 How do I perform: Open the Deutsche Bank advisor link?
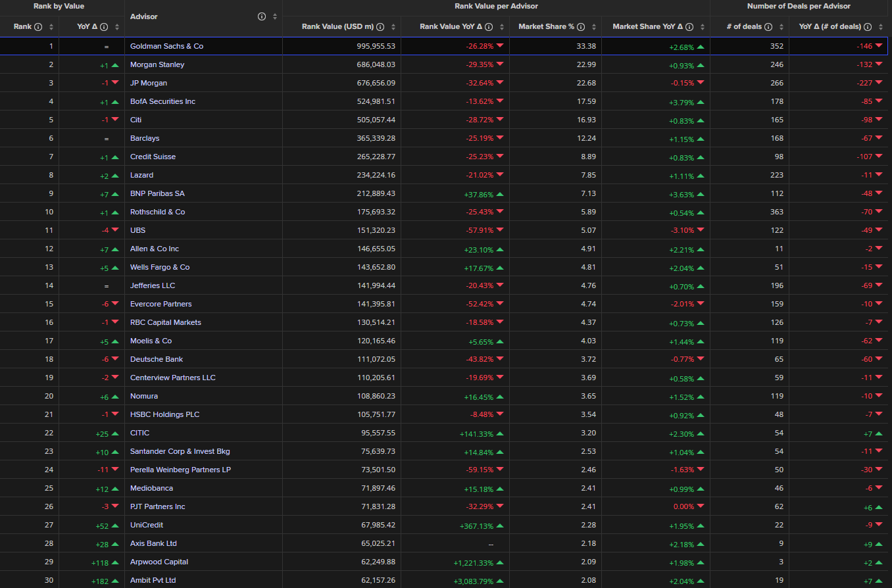click(157, 359)
